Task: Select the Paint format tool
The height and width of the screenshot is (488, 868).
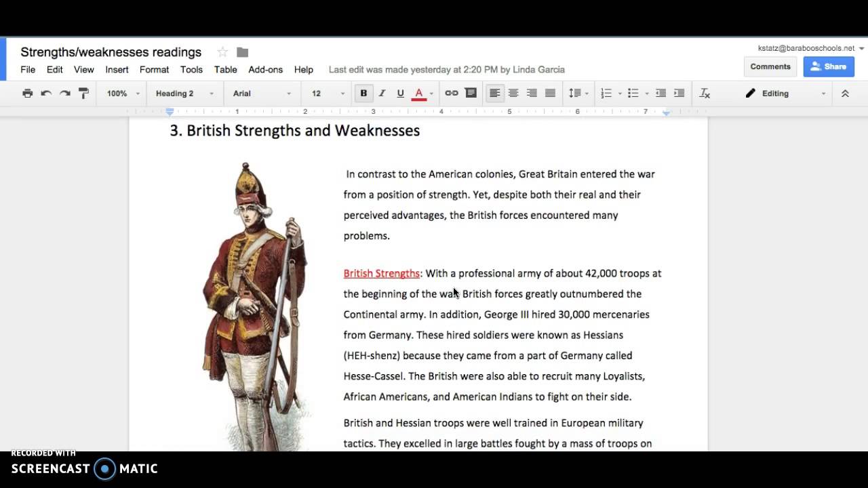Action: (83, 94)
